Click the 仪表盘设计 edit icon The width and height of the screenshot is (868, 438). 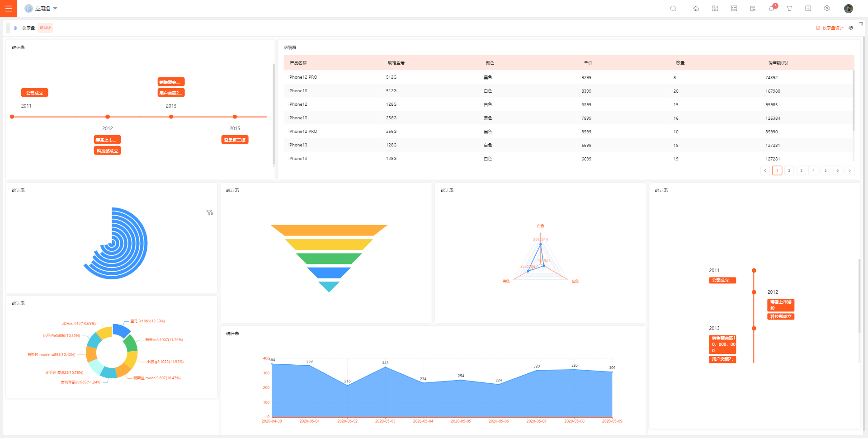[818, 28]
